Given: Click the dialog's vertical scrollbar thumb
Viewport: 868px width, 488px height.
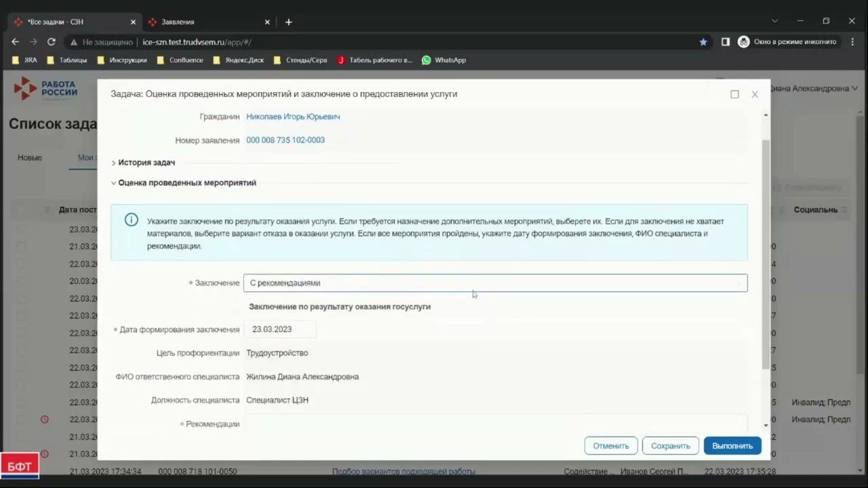Looking at the screenshot, I should 766,254.
